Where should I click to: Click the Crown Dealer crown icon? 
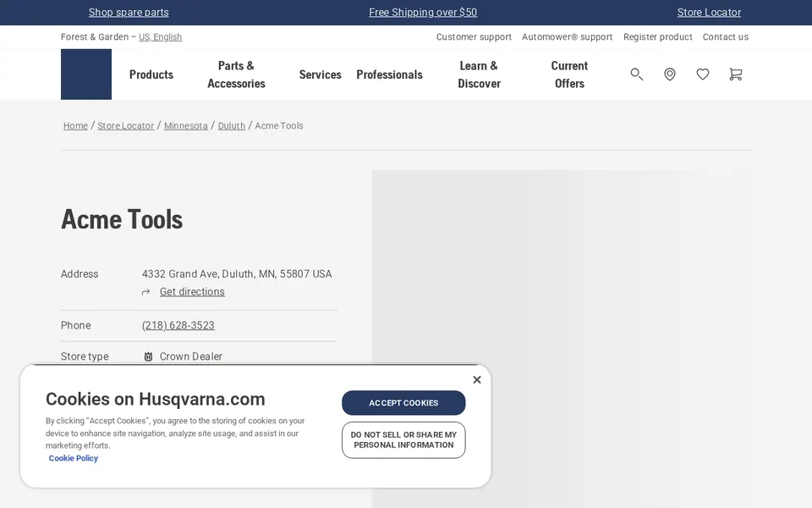tap(148, 356)
